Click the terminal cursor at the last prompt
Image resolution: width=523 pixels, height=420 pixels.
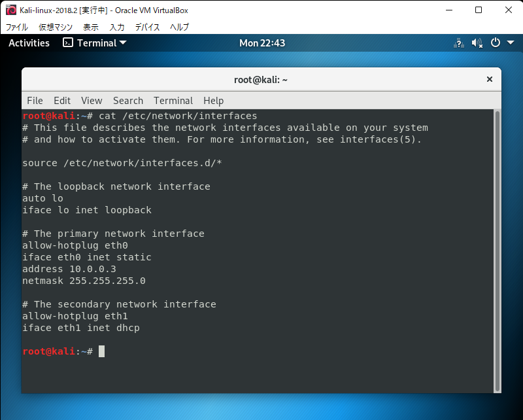(102, 351)
